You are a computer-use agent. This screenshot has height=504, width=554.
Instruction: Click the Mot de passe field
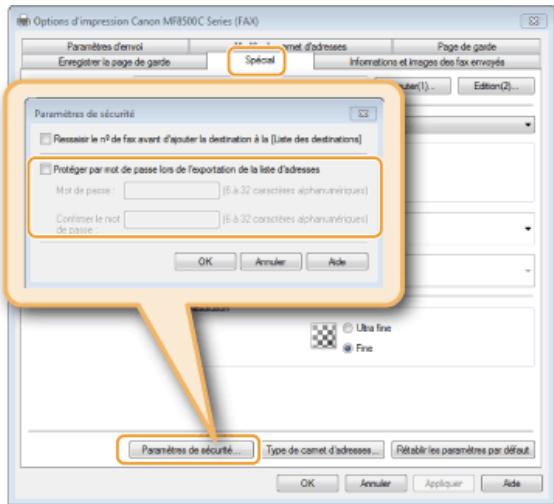pyautogui.click(x=172, y=191)
